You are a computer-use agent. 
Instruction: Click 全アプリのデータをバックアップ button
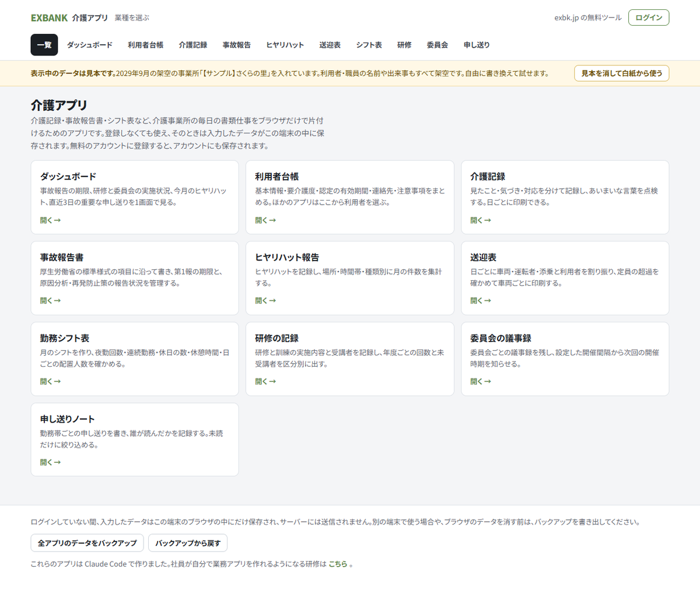(x=87, y=543)
